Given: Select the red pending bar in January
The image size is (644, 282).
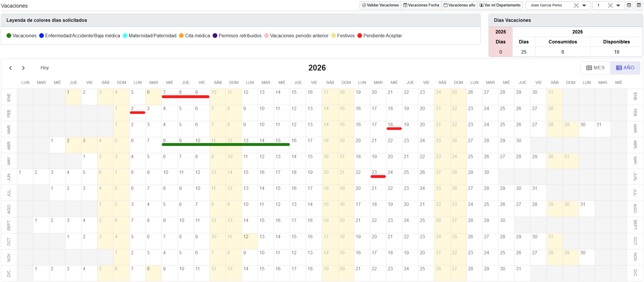Looking at the screenshot, I should click(185, 97).
